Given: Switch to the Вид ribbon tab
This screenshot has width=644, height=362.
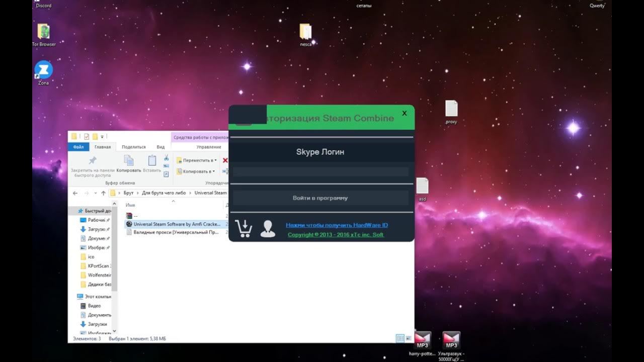Looking at the screenshot, I should (x=160, y=147).
